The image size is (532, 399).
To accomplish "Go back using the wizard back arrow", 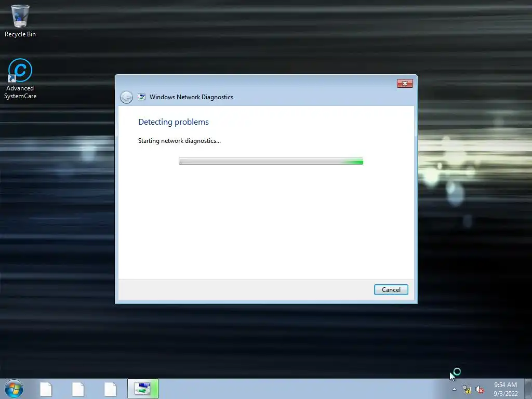I will point(126,97).
